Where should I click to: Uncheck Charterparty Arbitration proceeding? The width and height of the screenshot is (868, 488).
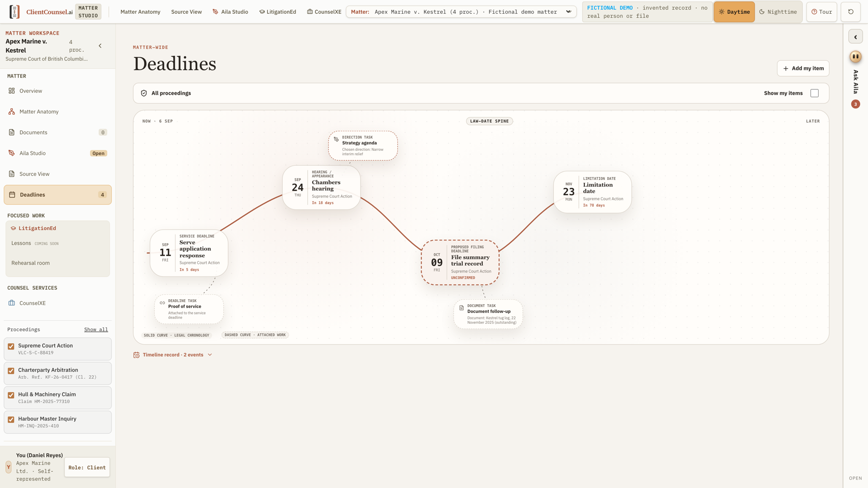(x=11, y=371)
